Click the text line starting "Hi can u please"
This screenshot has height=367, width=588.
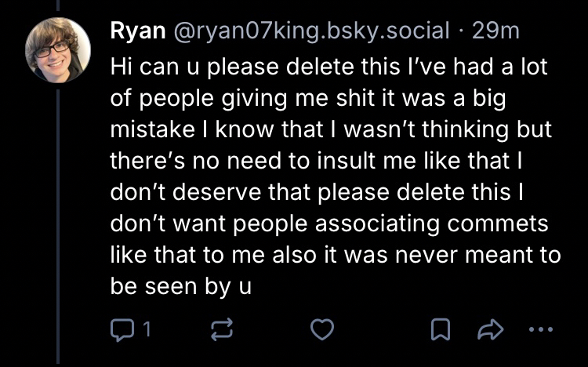pyautogui.click(x=328, y=67)
